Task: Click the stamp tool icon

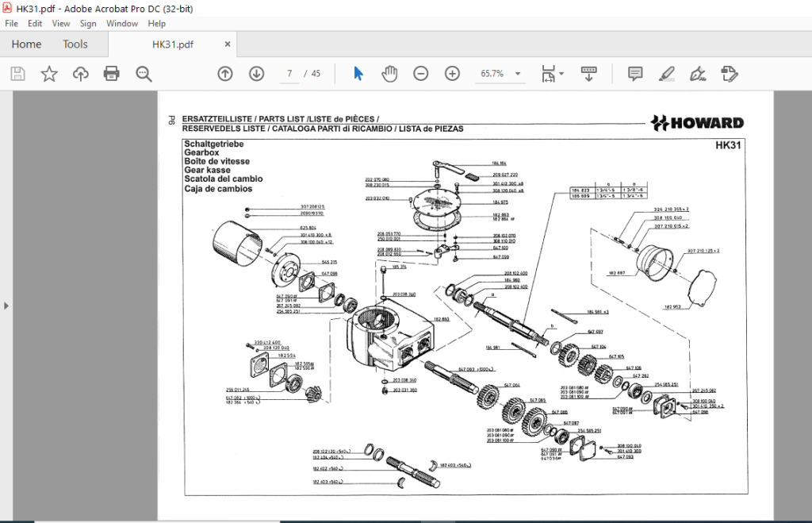Action: (x=730, y=74)
